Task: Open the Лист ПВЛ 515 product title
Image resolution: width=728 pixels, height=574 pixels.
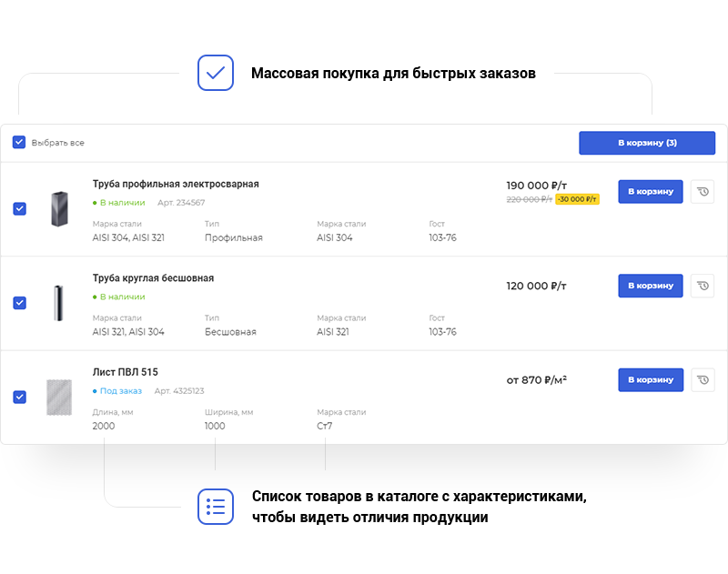Action: coord(126,372)
